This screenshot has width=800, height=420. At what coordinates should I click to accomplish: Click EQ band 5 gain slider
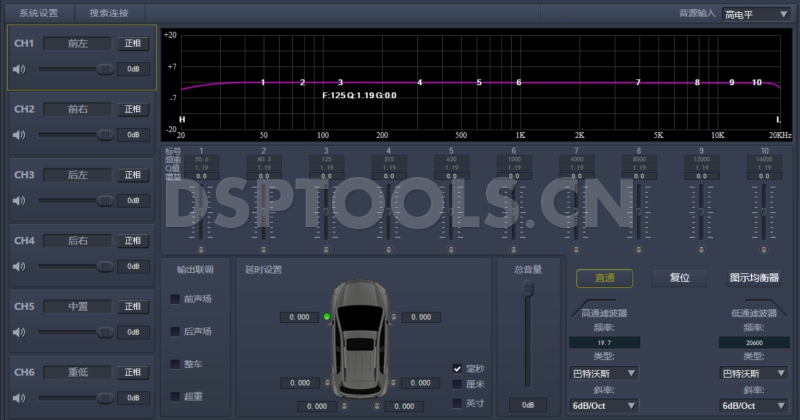(451, 212)
